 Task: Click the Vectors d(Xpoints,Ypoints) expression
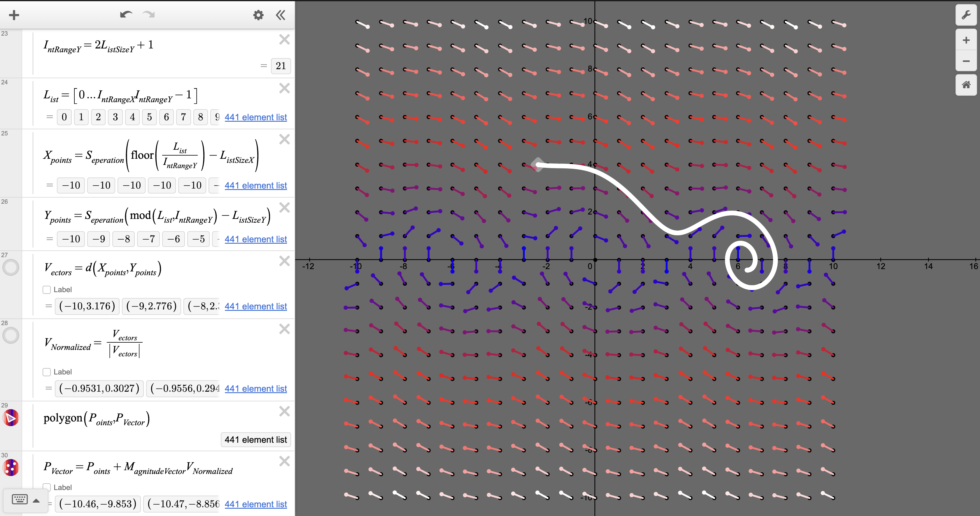(x=103, y=269)
